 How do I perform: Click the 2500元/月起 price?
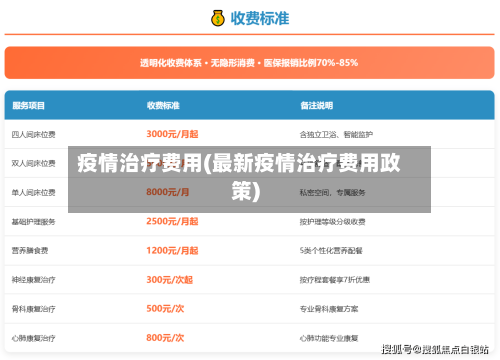pos(172,221)
